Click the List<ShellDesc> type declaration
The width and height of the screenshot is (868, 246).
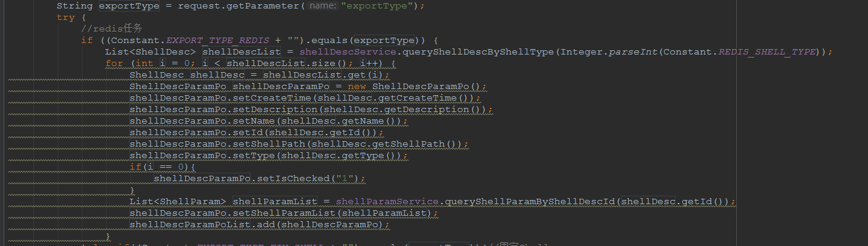coord(151,52)
